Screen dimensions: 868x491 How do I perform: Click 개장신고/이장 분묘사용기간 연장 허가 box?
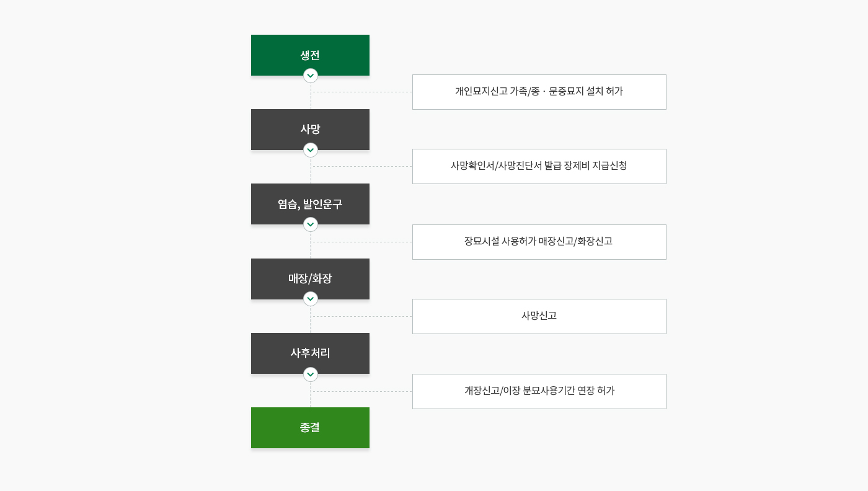tap(539, 391)
